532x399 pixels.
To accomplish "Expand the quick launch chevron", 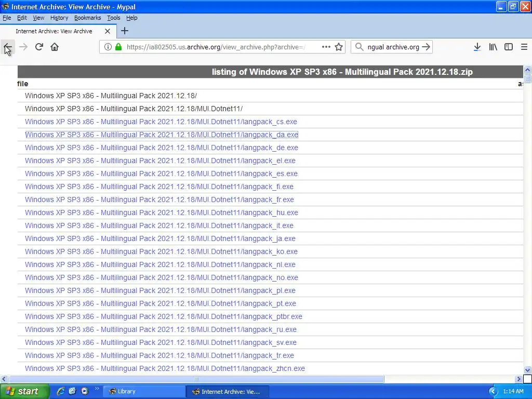I will (97, 389).
